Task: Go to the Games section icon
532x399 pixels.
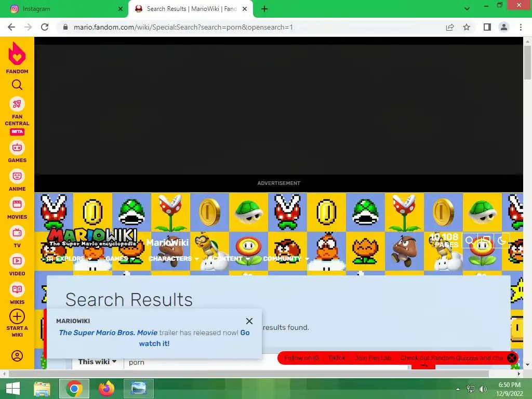Action: (x=17, y=148)
